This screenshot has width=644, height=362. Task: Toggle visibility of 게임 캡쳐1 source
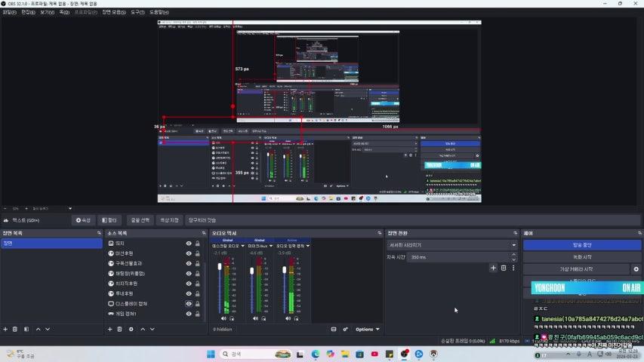click(189, 313)
